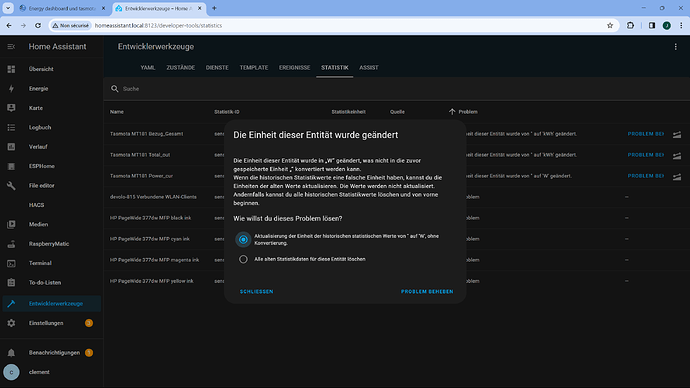Open the three-dot overflow menu in header
Image resolution: width=690 pixels, height=388 pixels.
[675, 47]
